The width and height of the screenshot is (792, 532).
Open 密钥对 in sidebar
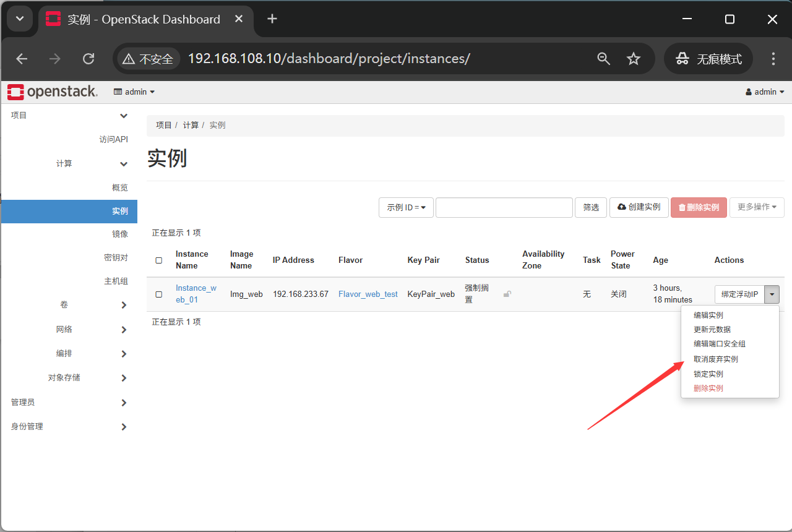pyautogui.click(x=116, y=257)
